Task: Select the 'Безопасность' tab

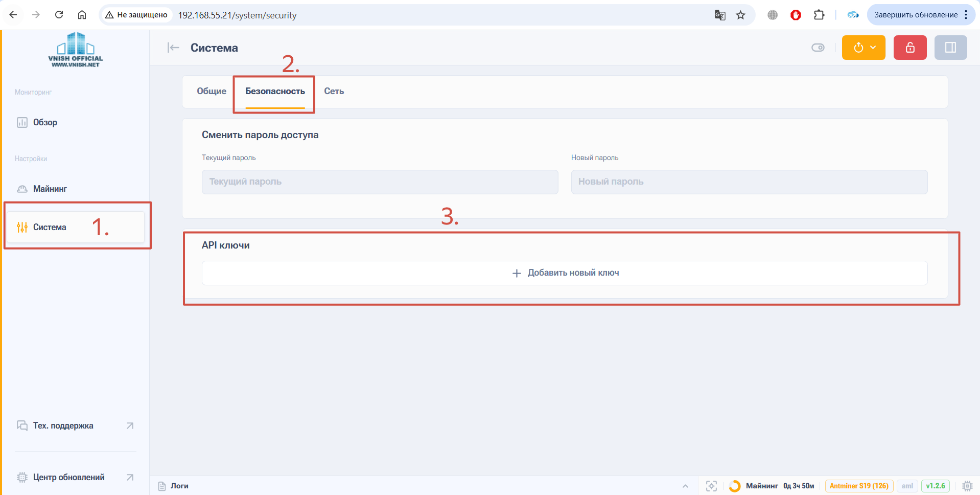Action: tap(275, 91)
